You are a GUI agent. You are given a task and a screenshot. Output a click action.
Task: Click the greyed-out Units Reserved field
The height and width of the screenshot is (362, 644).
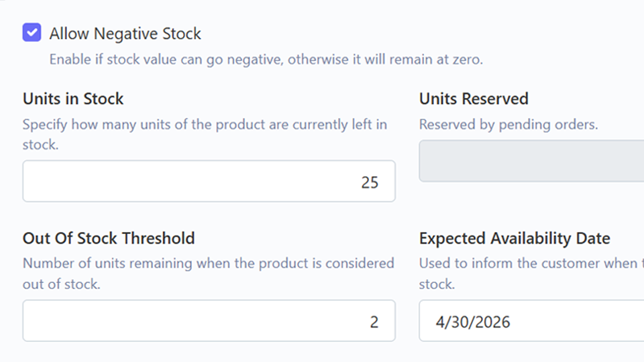tap(531, 161)
